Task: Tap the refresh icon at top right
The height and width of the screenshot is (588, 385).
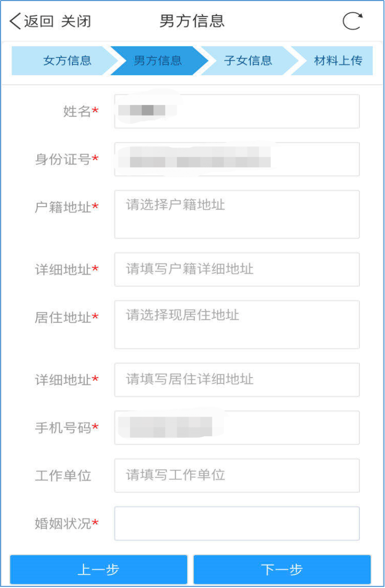Action: (352, 21)
